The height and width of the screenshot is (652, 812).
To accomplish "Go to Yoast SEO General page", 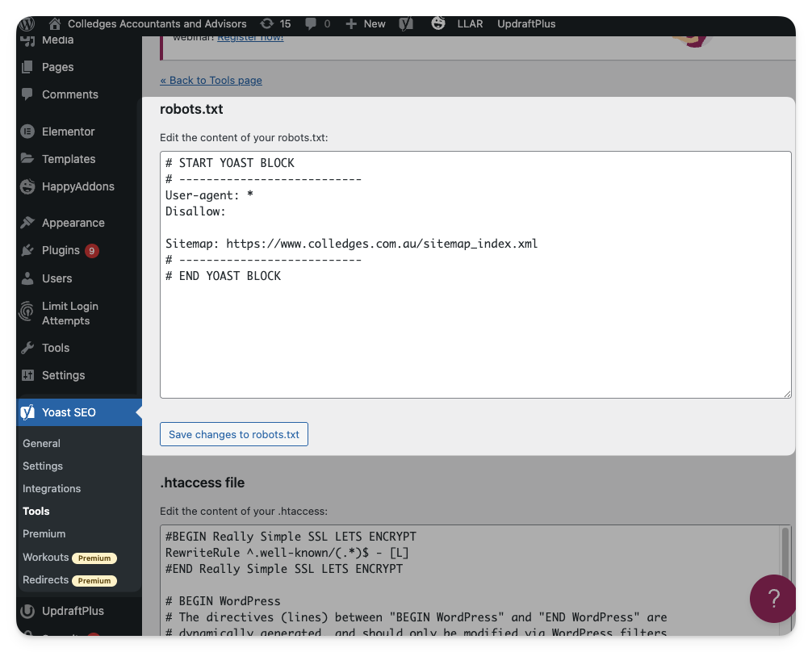I will 41,443.
